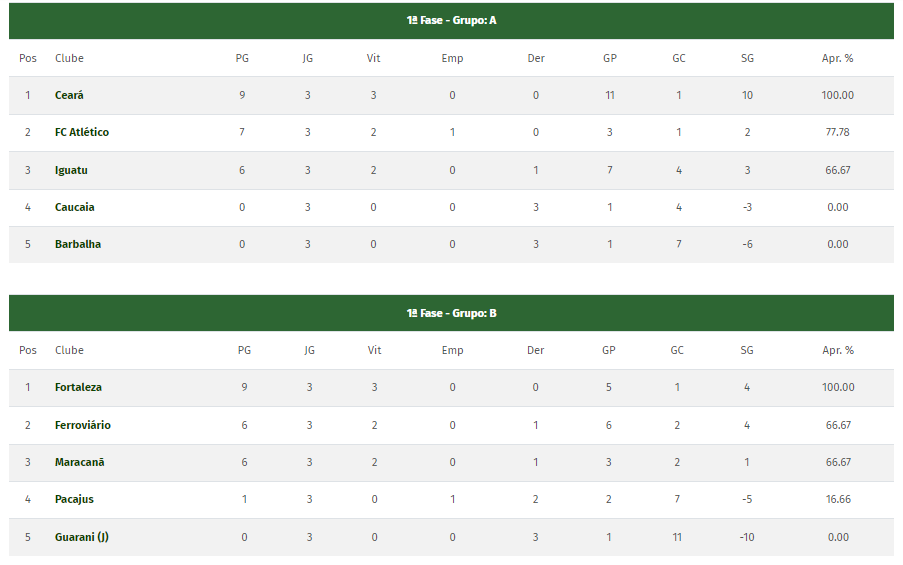Open the FC Atlético club link
This screenshot has height=565, width=903.
click(82, 132)
